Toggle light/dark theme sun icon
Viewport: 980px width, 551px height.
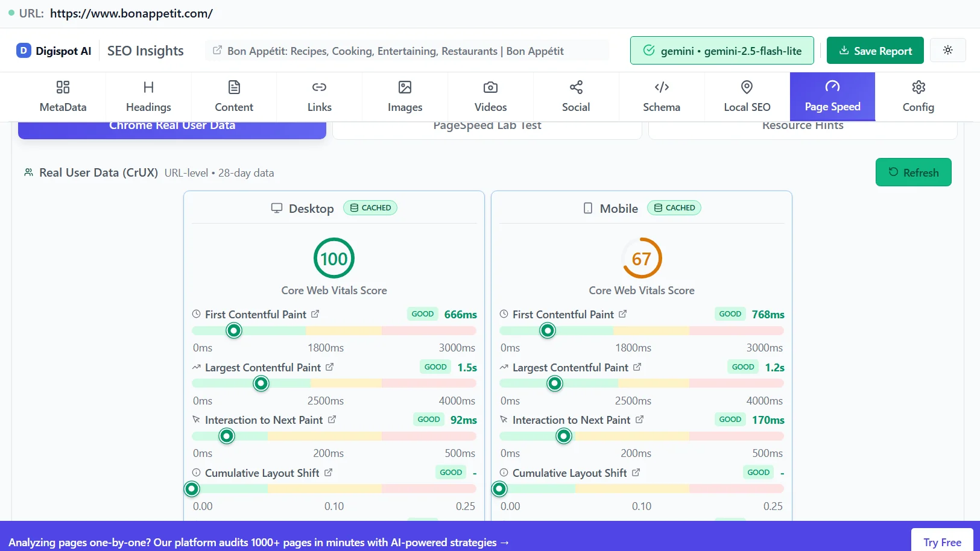coord(948,50)
